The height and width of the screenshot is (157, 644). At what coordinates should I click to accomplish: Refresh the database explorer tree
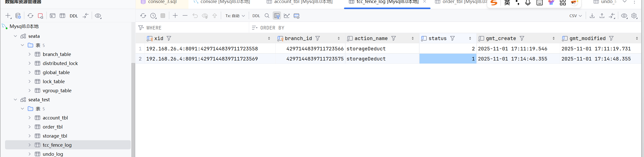[30, 16]
